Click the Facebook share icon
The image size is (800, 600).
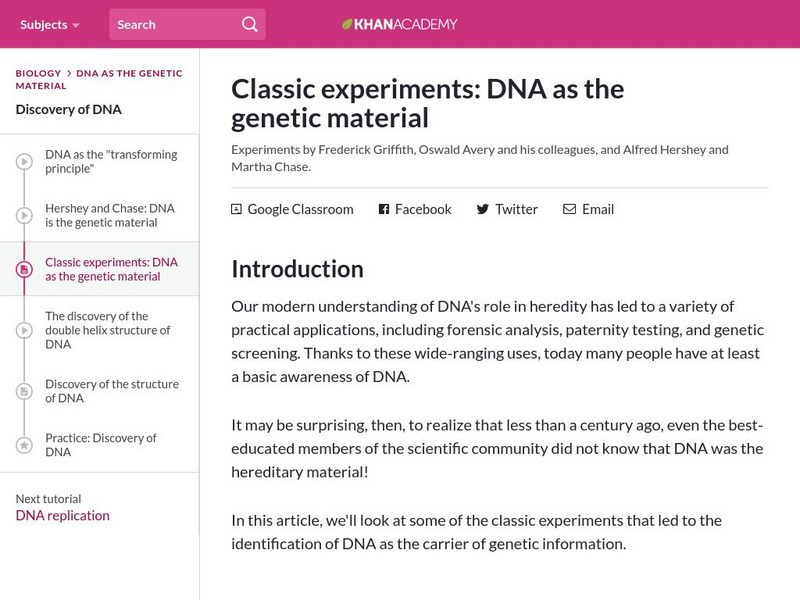point(383,209)
